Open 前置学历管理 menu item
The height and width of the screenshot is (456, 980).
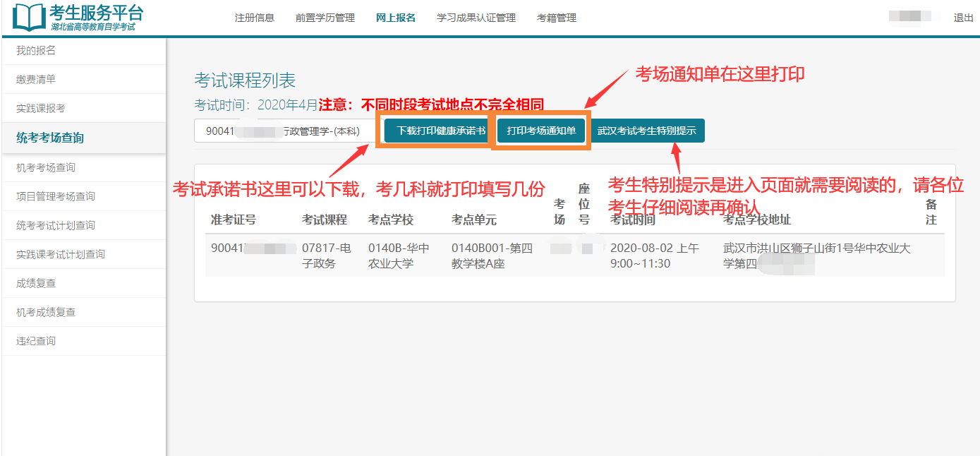pyautogui.click(x=325, y=18)
